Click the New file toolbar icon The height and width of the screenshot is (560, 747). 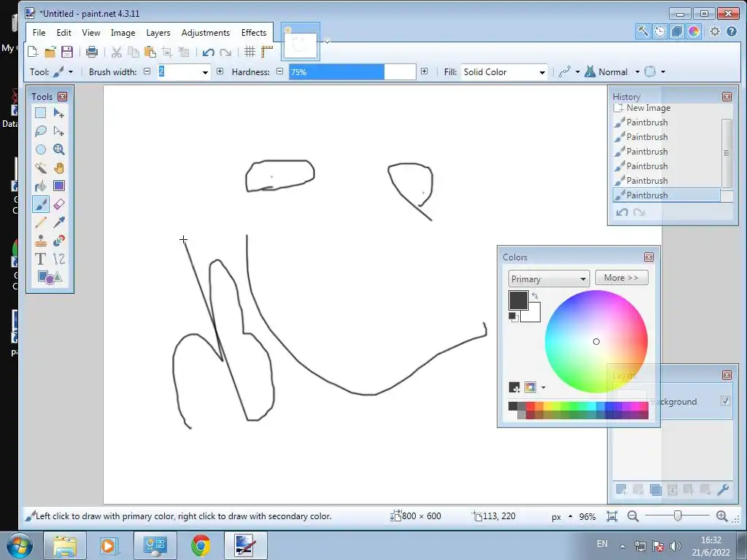pyautogui.click(x=33, y=52)
